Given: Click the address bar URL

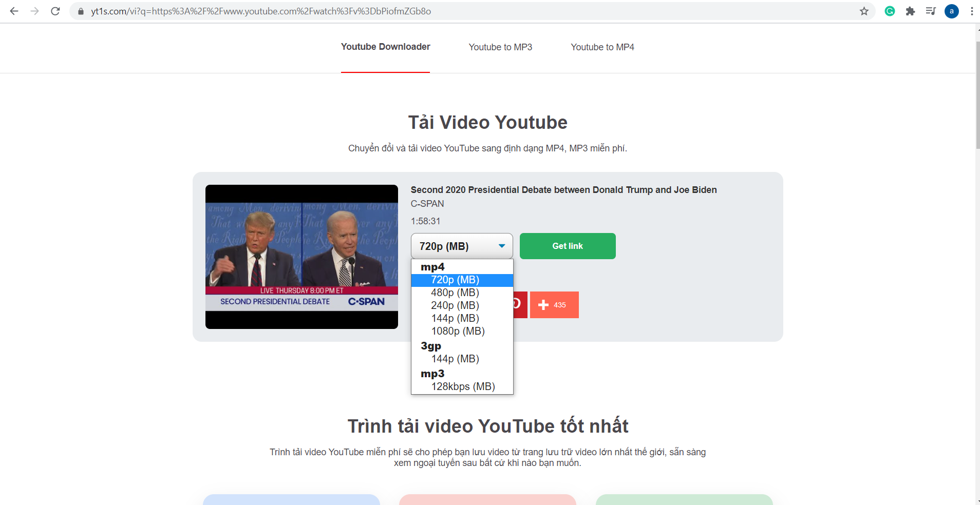Looking at the screenshot, I should pos(261,11).
